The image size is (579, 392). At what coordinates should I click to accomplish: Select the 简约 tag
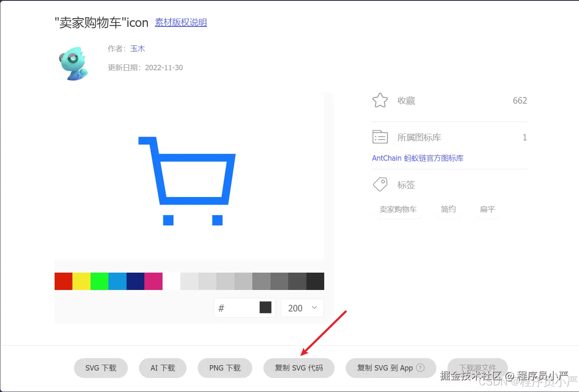(448, 209)
